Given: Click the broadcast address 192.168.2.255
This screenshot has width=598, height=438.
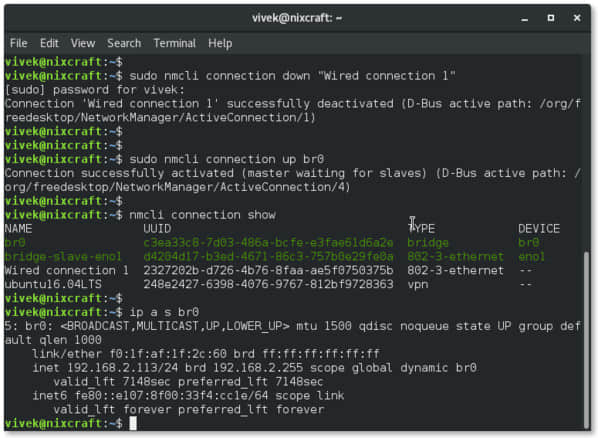Looking at the screenshot, I should (x=258, y=368).
